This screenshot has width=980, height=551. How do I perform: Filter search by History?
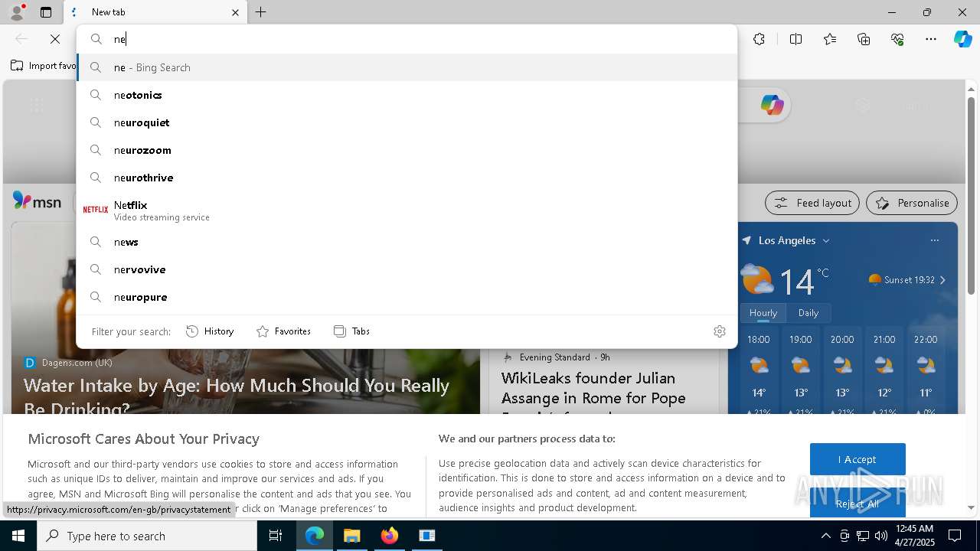pyautogui.click(x=210, y=331)
